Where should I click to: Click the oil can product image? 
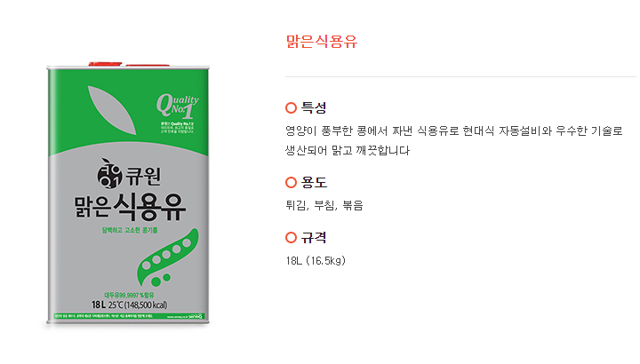pos(128,194)
